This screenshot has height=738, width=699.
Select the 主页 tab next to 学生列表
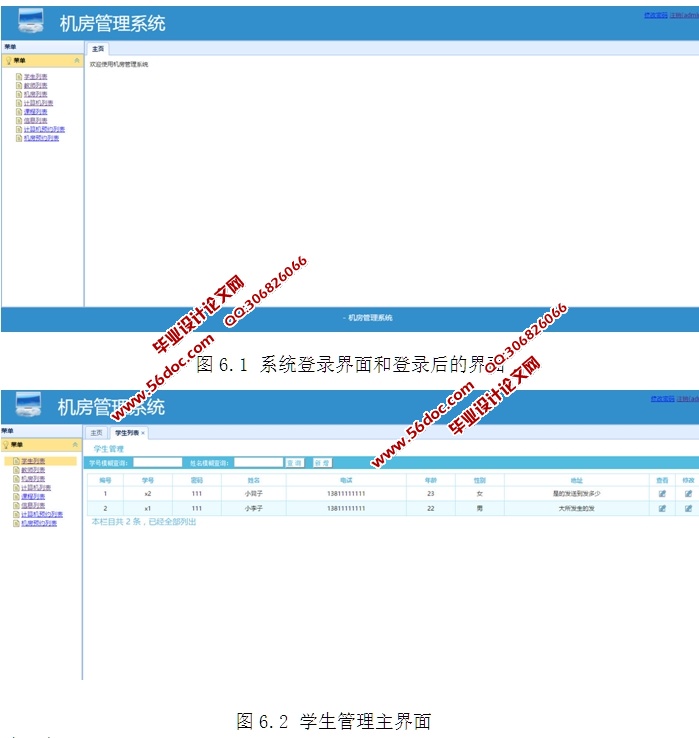coord(96,433)
